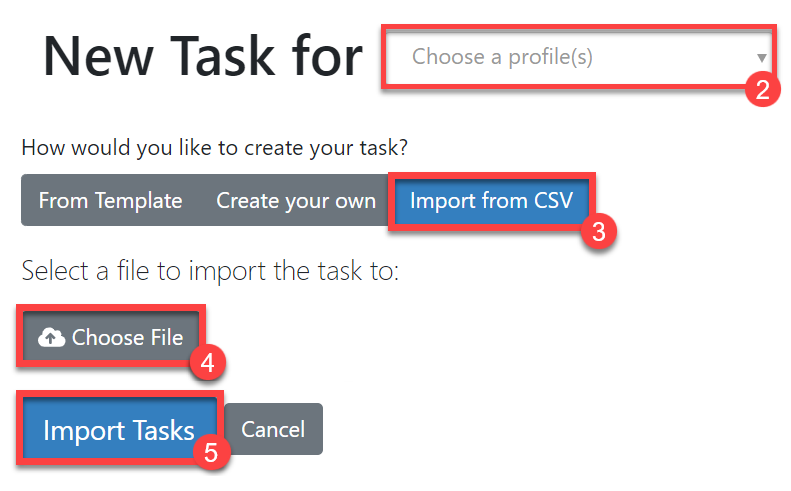Viewport: 791px width, 491px height.
Task: Select the Import from CSV option
Action: (x=491, y=201)
